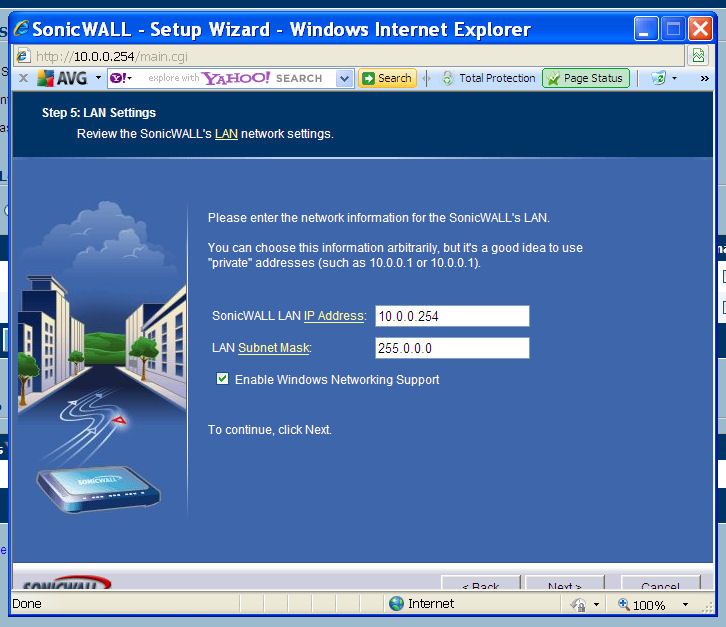This screenshot has height=627, width=726.
Task: Click the AVG toolbar separator grip
Action: coord(427,78)
